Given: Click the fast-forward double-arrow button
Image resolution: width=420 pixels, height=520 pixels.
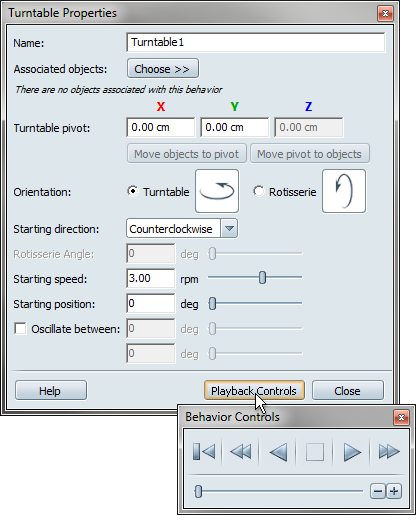Looking at the screenshot, I should 389,452.
